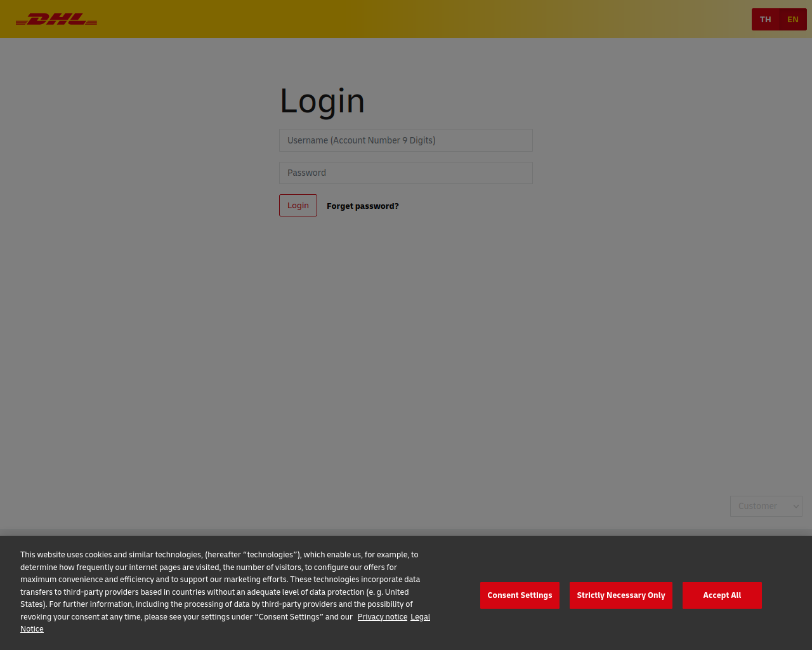
Task: Open the Forget password? link
Action: click(x=363, y=206)
